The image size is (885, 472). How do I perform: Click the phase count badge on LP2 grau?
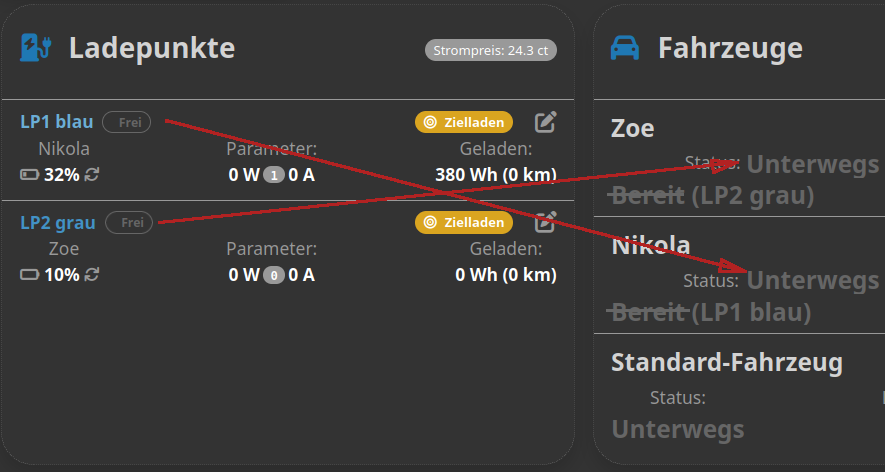click(x=274, y=275)
